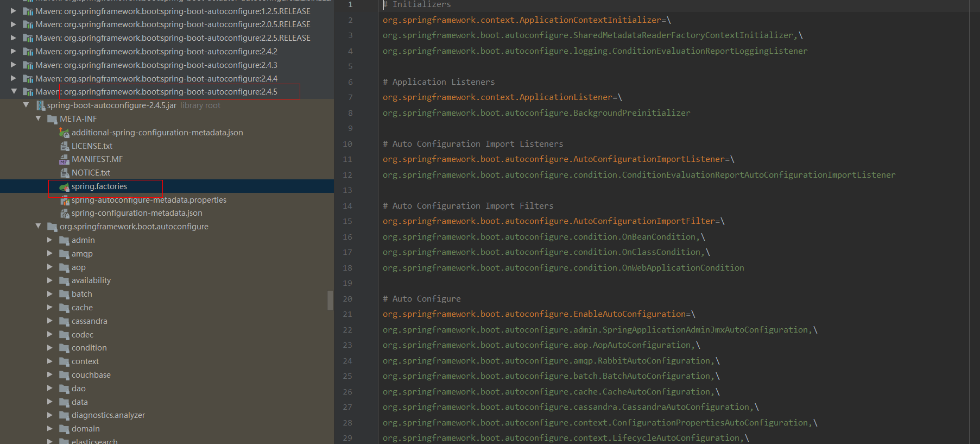Click the additional-spring-configuration-metadata.json file icon
Viewport: 980px width, 444px height.
pos(64,133)
